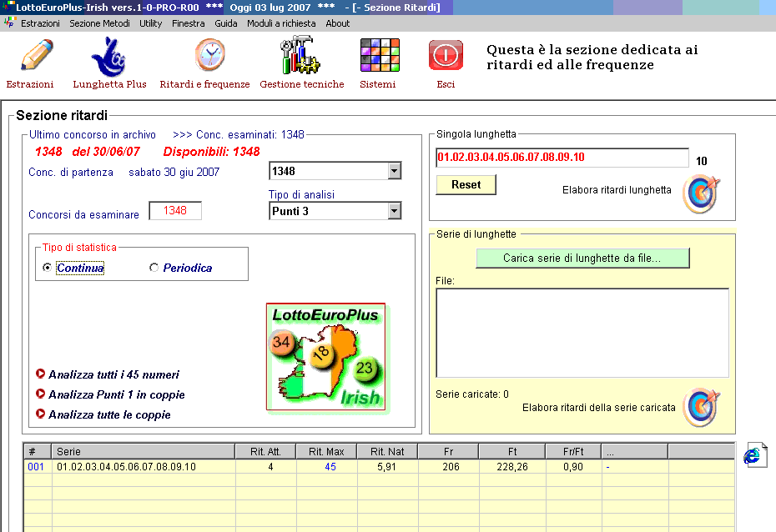Click the LottoEuroPlus Irish logo image
The image size is (776, 532).
(326, 358)
